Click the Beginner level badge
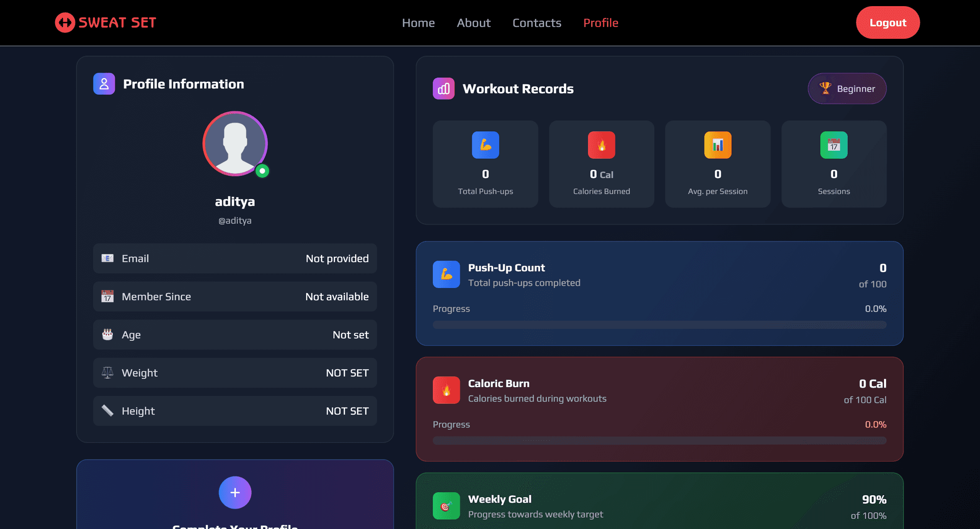Screen dimensions: 980x529 [847, 89]
